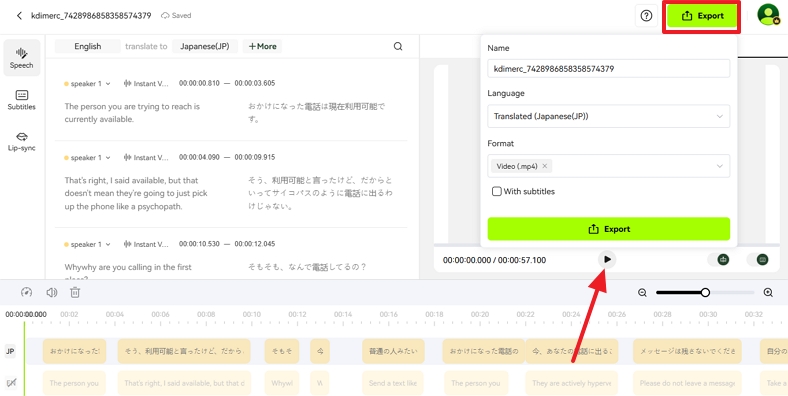Viewport: 788px width, 396px height.
Task: Select JP clip 'おかけになった' at timeline start
Action: pos(74,351)
